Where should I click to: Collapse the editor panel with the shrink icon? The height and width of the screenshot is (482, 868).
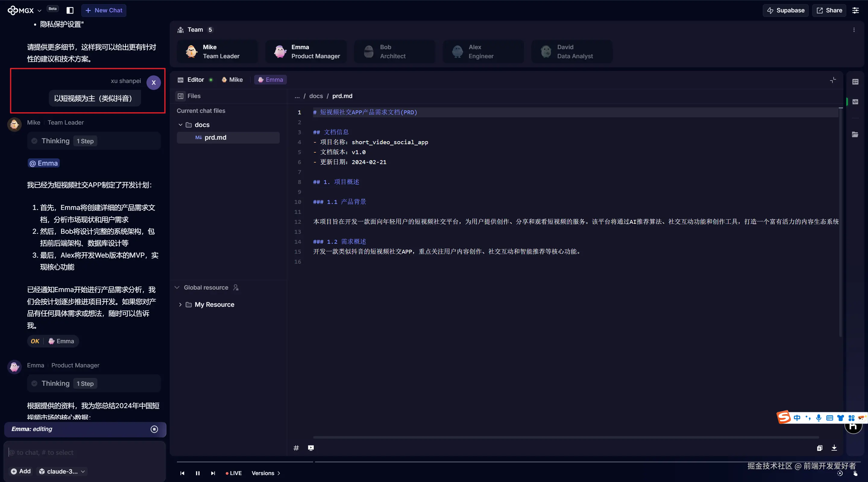point(833,80)
